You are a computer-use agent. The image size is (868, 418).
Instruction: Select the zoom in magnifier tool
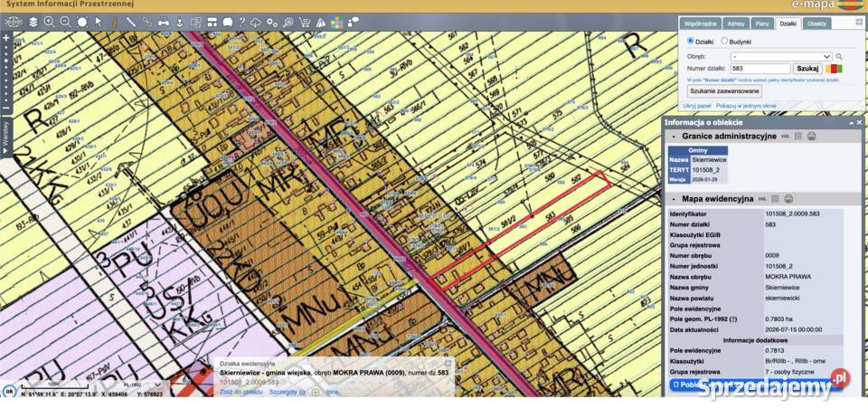49,22
